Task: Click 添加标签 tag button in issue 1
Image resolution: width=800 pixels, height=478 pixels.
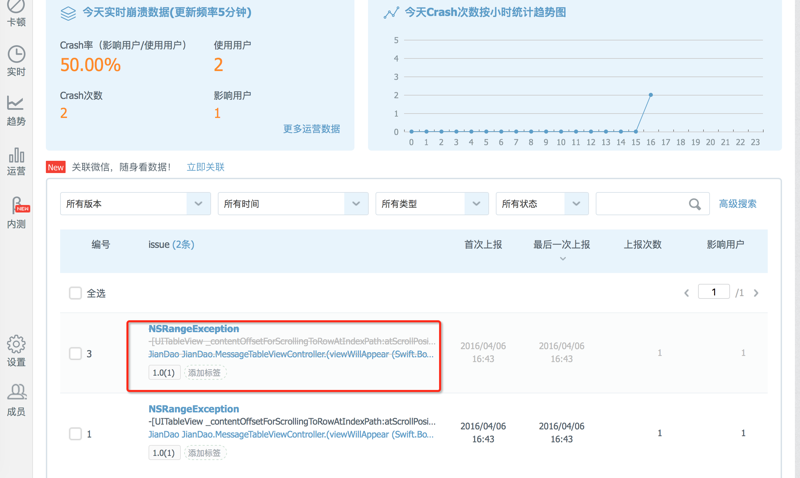Action: tap(205, 452)
